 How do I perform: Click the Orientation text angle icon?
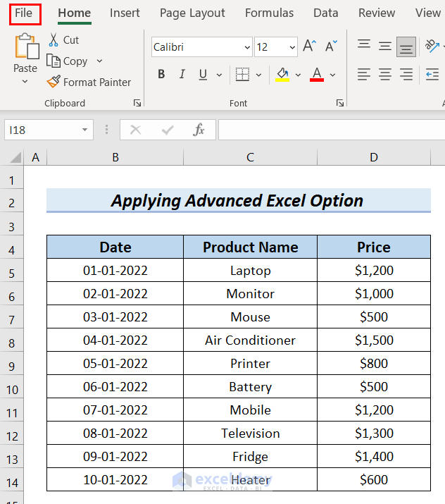pyautogui.click(x=432, y=47)
